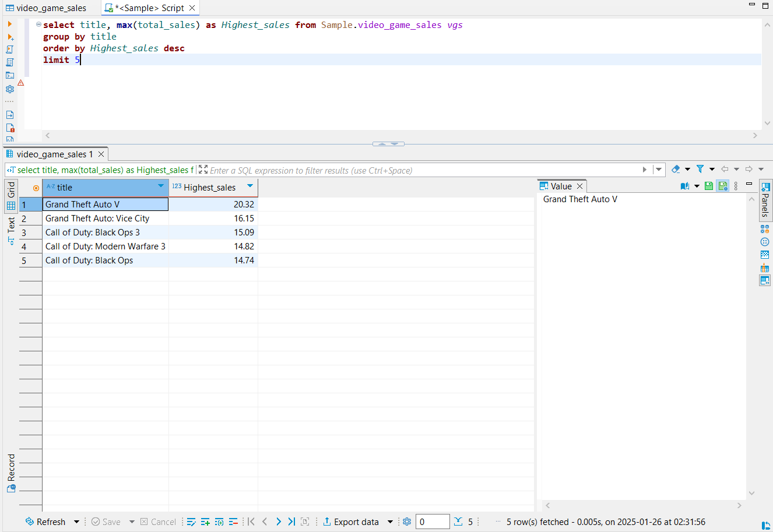
Task: Open the Refresh options dropdown arrow
Action: tap(76, 522)
